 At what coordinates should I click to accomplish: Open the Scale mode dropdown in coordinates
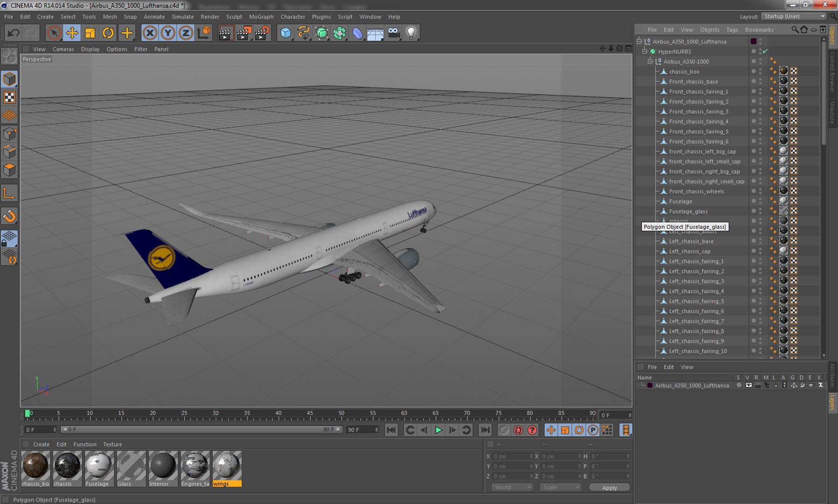pos(560,487)
